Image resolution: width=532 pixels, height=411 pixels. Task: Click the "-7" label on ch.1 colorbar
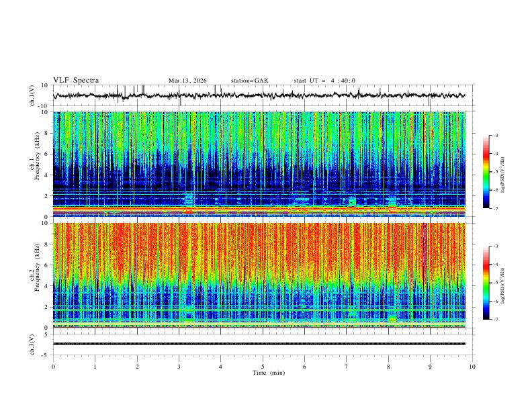click(496, 208)
